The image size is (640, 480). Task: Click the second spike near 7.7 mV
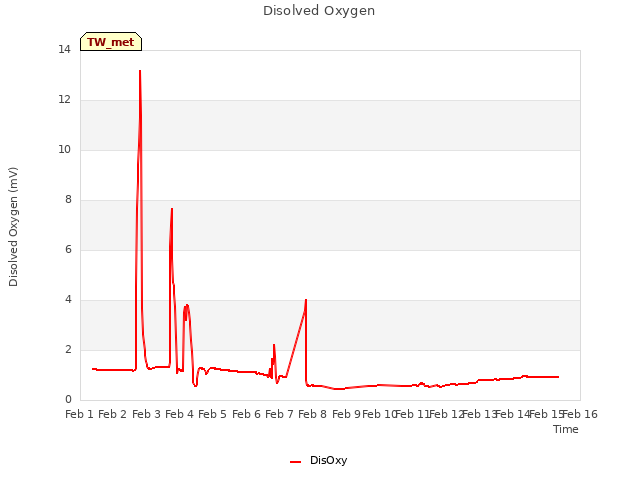[x=172, y=209]
